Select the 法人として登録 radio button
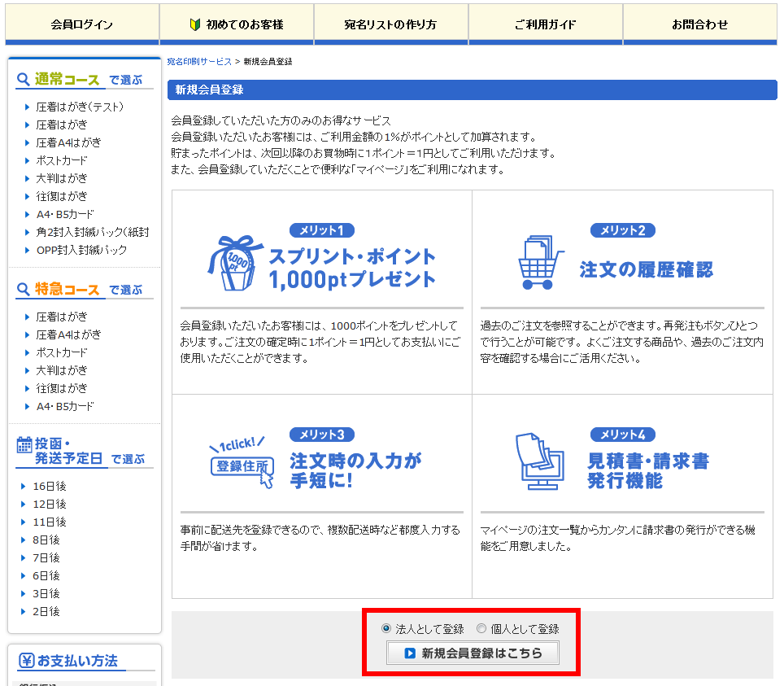 pos(386,627)
